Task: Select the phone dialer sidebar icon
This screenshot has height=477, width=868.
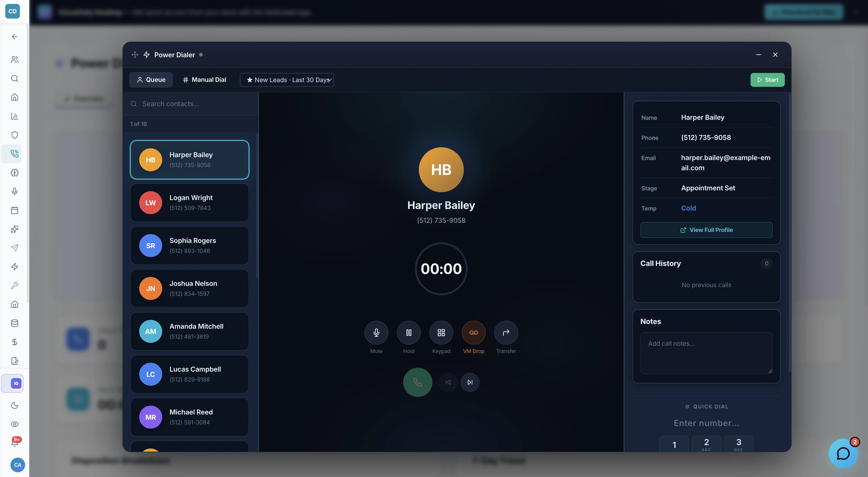Action: (x=14, y=154)
